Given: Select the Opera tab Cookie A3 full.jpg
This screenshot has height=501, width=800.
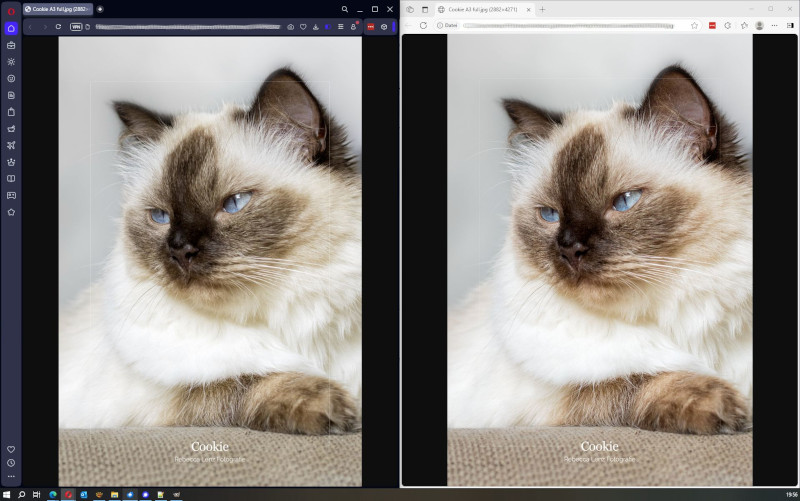Looking at the screenshot, I should tap(58, 9).
